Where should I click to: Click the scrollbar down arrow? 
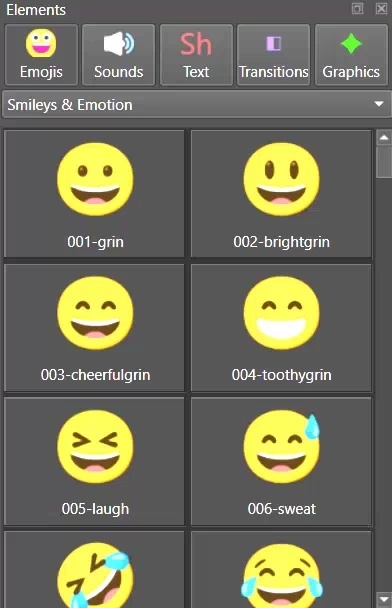coord(384,599)
